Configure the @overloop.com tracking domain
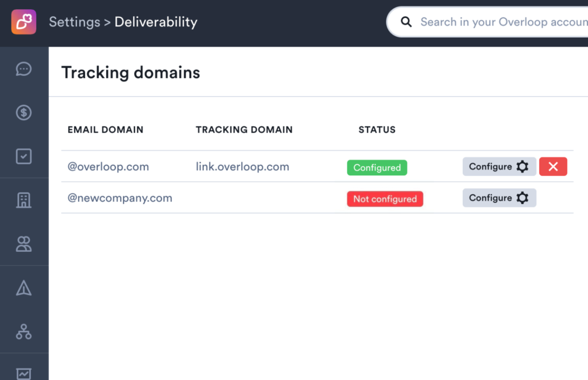Viewport: 588px width, 380px height. [x=499, y=166]
